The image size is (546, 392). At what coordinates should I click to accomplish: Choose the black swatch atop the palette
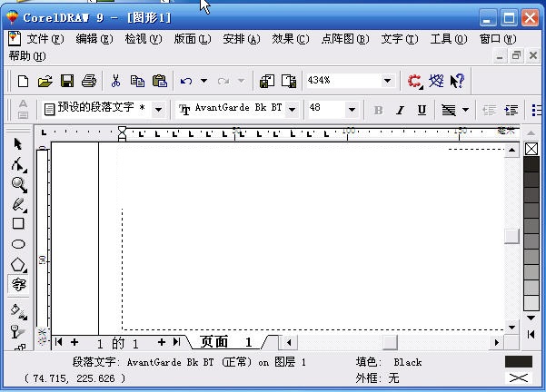pyautogui.click(x=531, y=164)
